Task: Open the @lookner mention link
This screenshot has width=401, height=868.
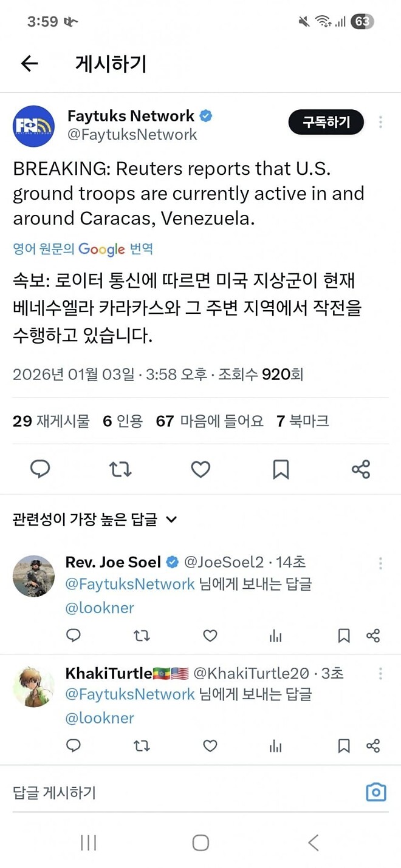Action: point(100,608)
